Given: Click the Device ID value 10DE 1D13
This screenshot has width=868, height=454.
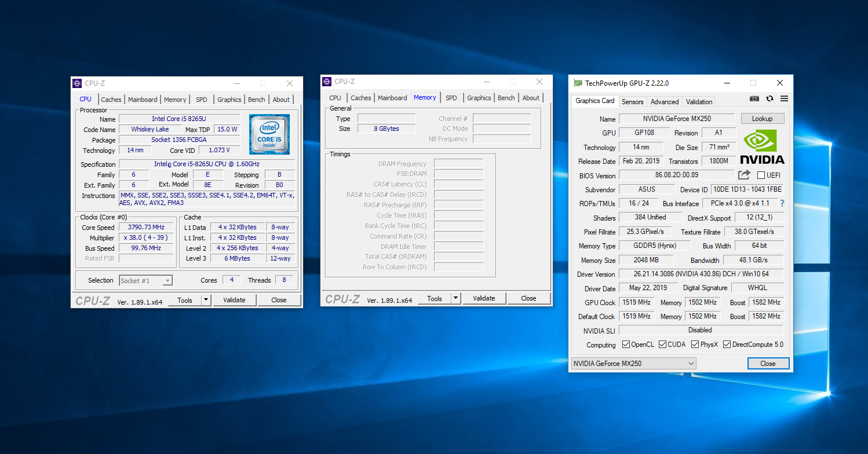Looking at the screenshot, I should pyautogui.click(x=747, y=189).
